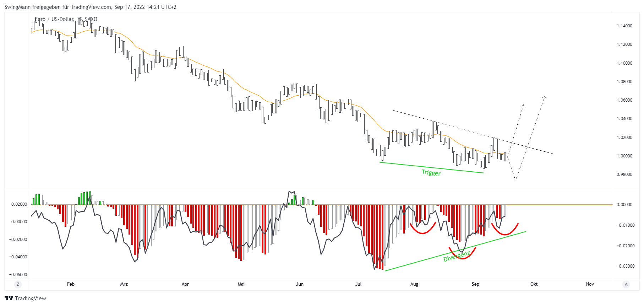
Task: Click the Nov label on the time axis
Action: click(590, 284)
